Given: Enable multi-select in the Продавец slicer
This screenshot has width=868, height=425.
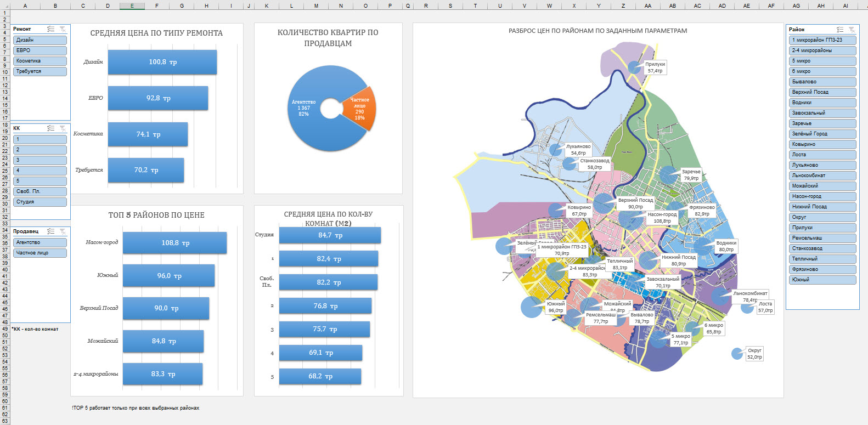Looking at the screenshot, I should (50, 231).
